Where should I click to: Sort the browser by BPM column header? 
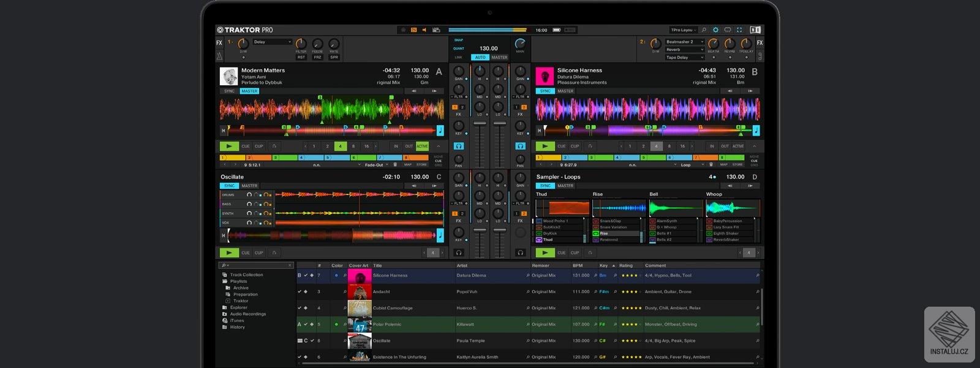click(x=578, y=266)
